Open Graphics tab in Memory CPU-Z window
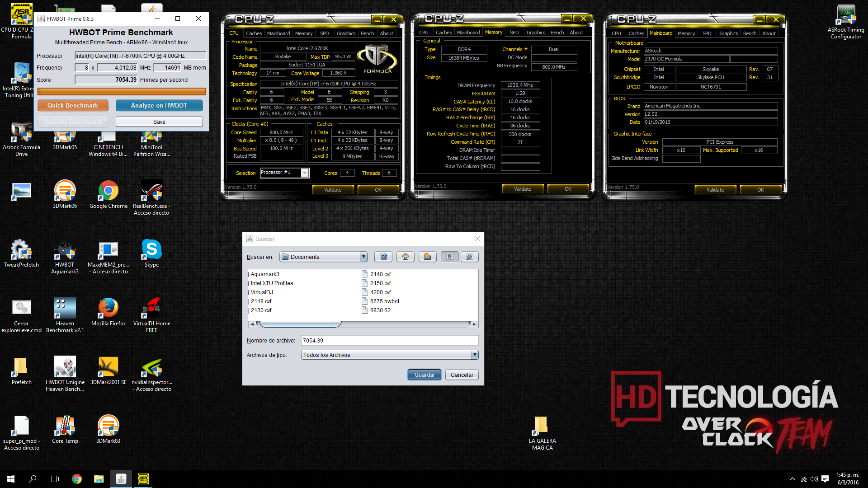The height and width of the screenshot is (488, 868). 536,33
